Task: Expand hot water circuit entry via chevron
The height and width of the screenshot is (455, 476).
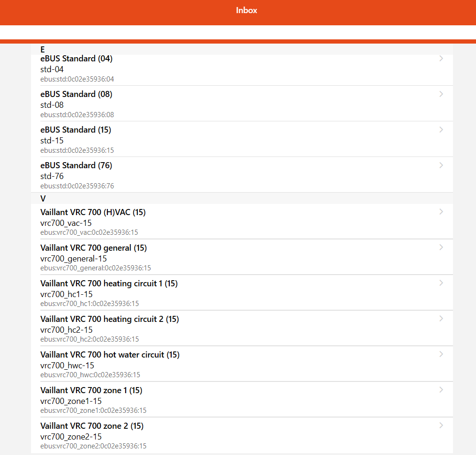Action: (441, 354)
